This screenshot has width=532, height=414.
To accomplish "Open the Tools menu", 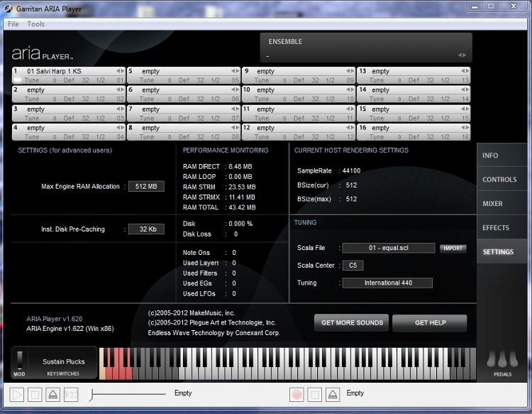I will click(x=35, y=24).
